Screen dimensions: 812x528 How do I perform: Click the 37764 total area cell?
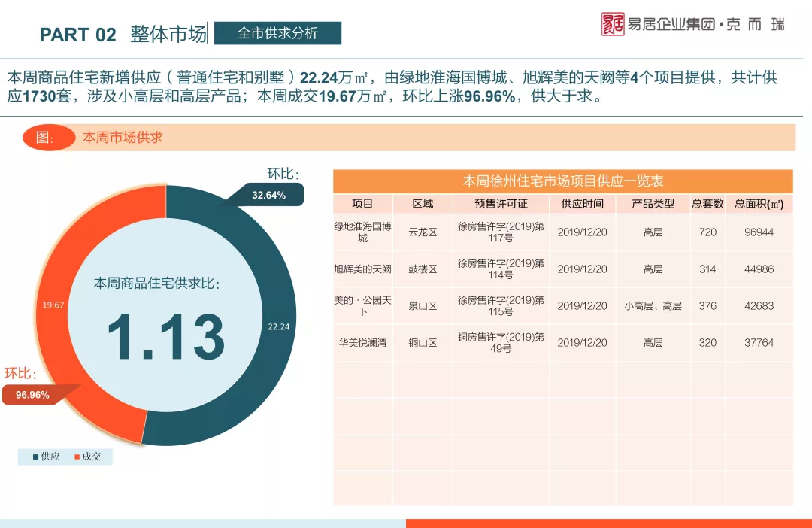click(x=759, y=342)
